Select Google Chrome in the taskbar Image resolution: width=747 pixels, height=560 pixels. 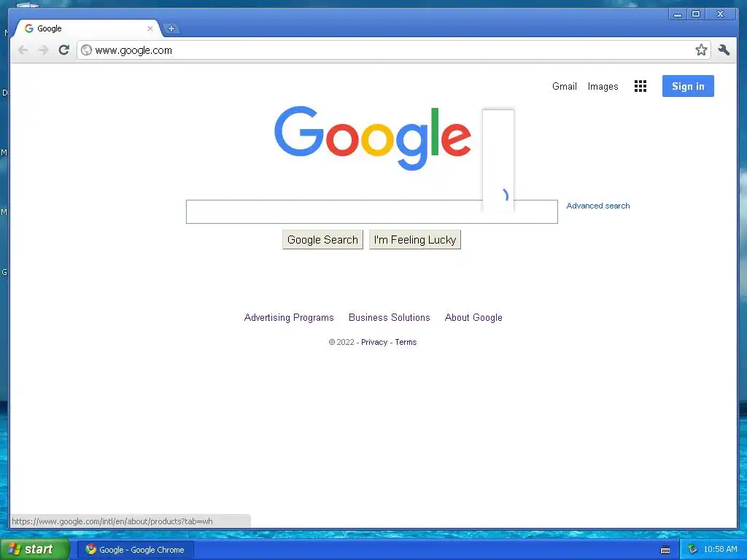coord(136,550)
